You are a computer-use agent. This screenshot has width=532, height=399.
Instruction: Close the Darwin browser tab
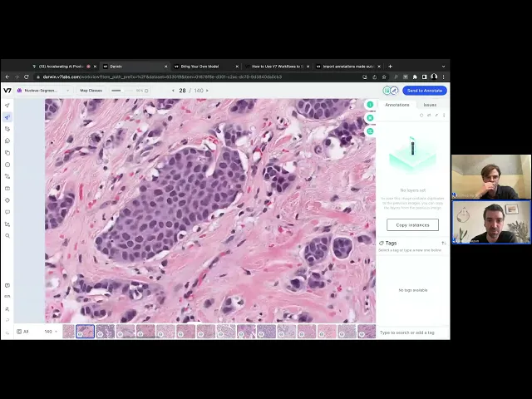click(x=166, y=66)
